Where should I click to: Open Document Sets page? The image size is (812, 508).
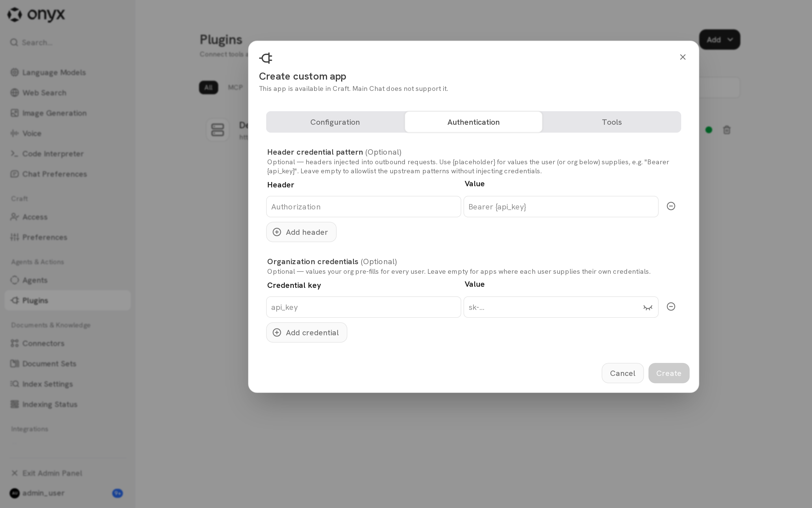(67, 364)
